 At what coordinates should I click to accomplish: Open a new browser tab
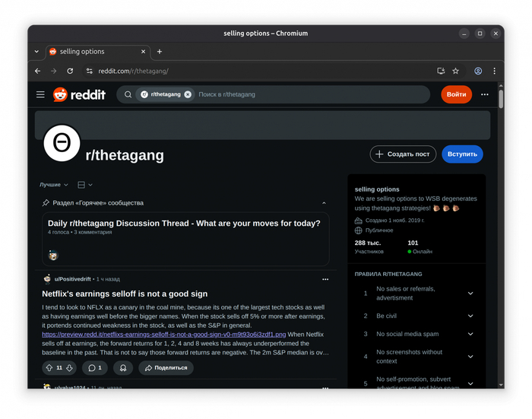click(x=160, y=52)
